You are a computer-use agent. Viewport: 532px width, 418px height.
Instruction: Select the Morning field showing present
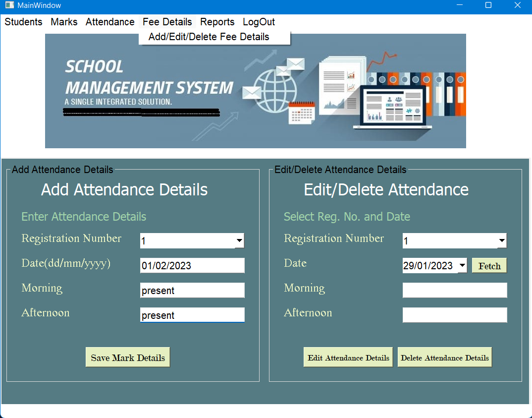[192, 290]
